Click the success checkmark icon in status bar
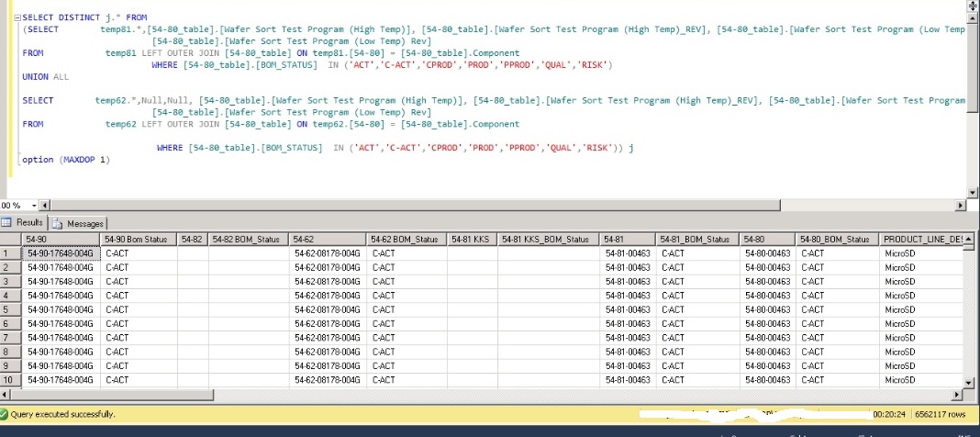 pos(5,414)
